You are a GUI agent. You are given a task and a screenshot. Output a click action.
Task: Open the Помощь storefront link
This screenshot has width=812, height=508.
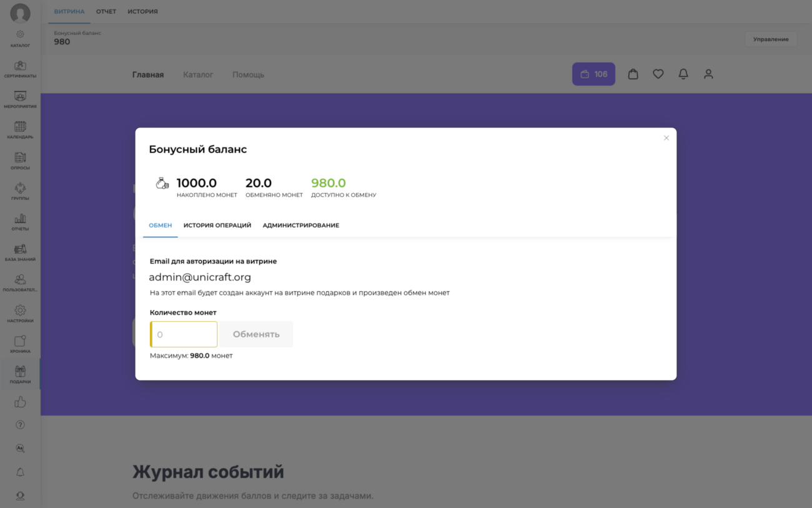click(x=248, y=74)
